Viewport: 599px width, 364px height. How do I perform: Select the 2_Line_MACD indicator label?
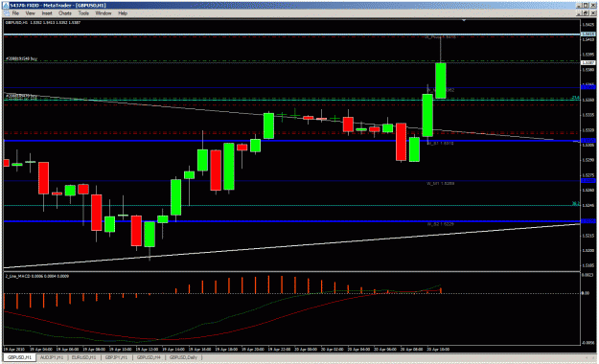pyautogui.click(x=37, y=276)
